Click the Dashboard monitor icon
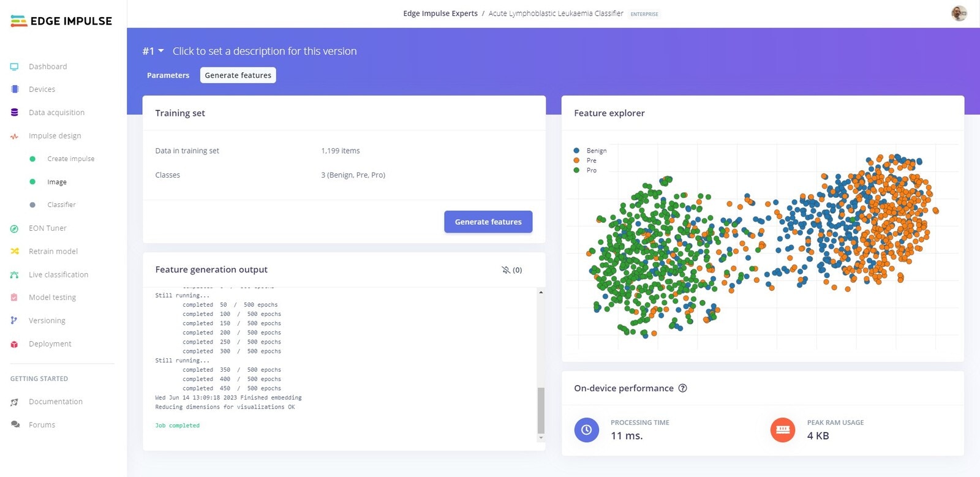The image size is (980, 477). pos(15,67)
